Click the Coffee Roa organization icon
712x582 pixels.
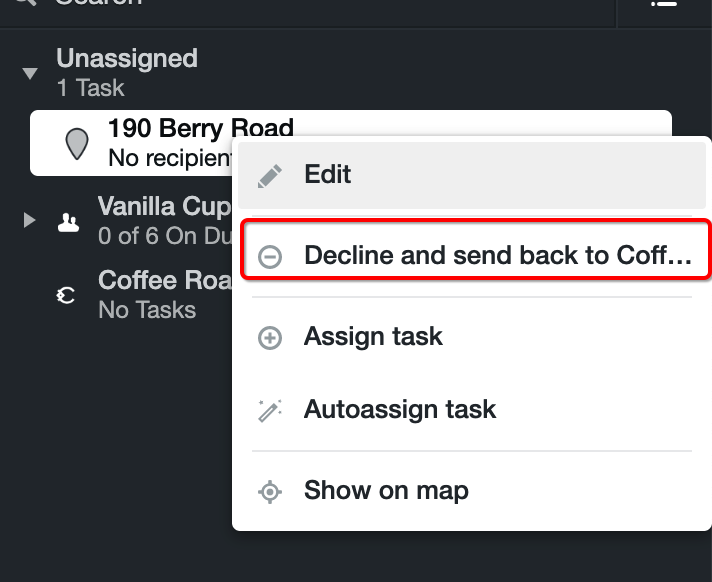coord(66,296)
